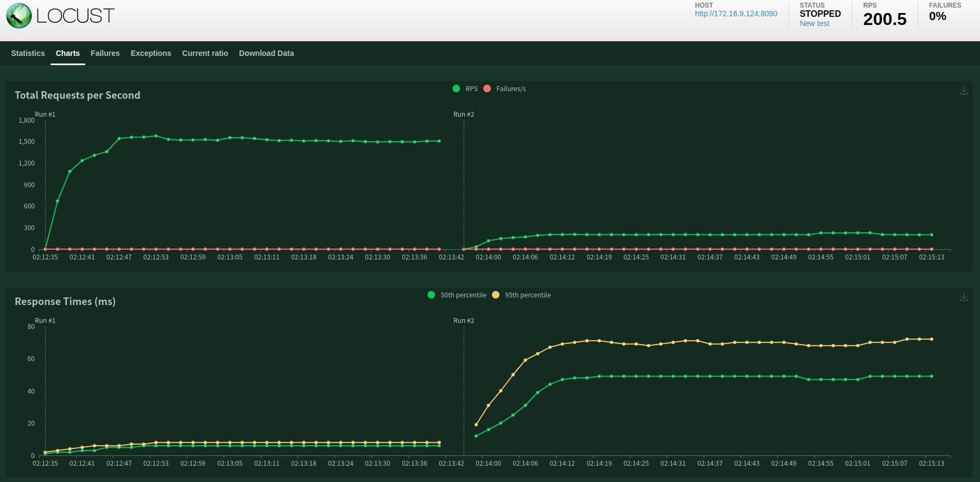Click the STOPPED status text
Viewport: 980px width, 482px height.
point(820,14)
